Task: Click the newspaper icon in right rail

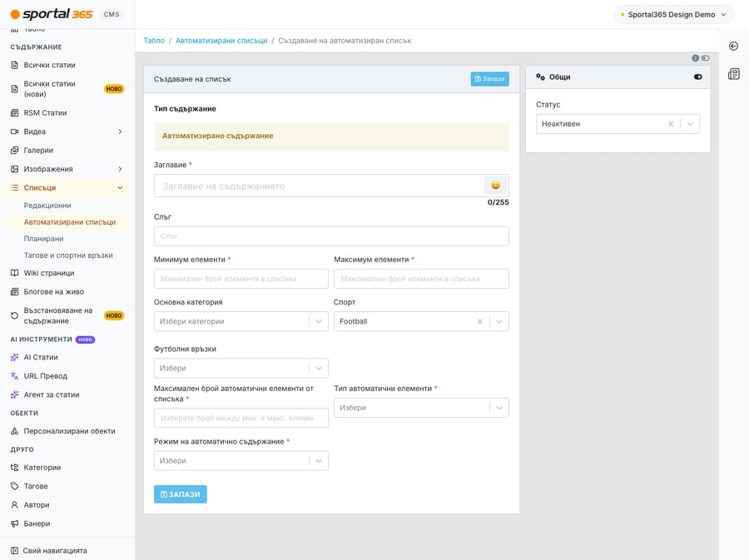Action: pyautogui.click(x=734, y=74)
